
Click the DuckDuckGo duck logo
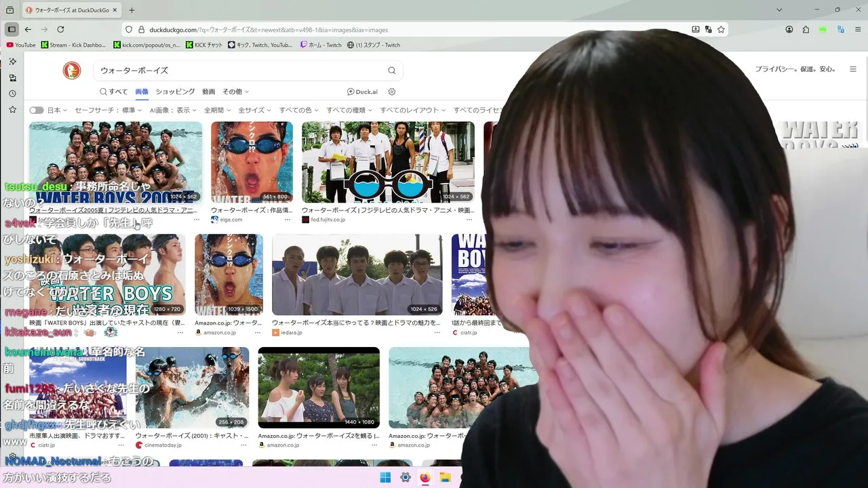[72, 70]
